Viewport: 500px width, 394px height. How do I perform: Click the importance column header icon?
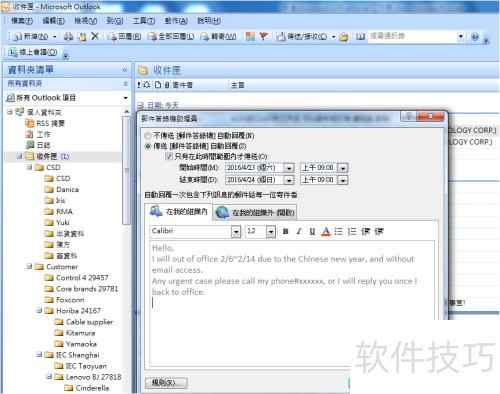coord(139,85)
